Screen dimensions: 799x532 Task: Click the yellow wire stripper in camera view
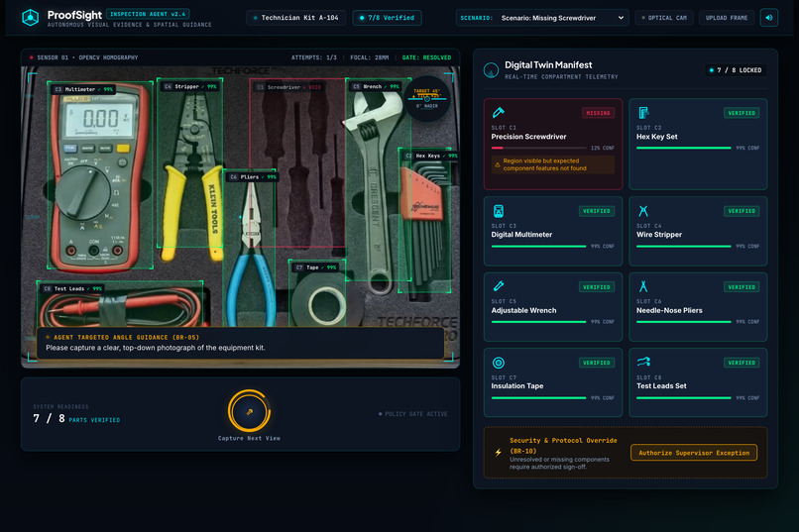pos(192,171)
